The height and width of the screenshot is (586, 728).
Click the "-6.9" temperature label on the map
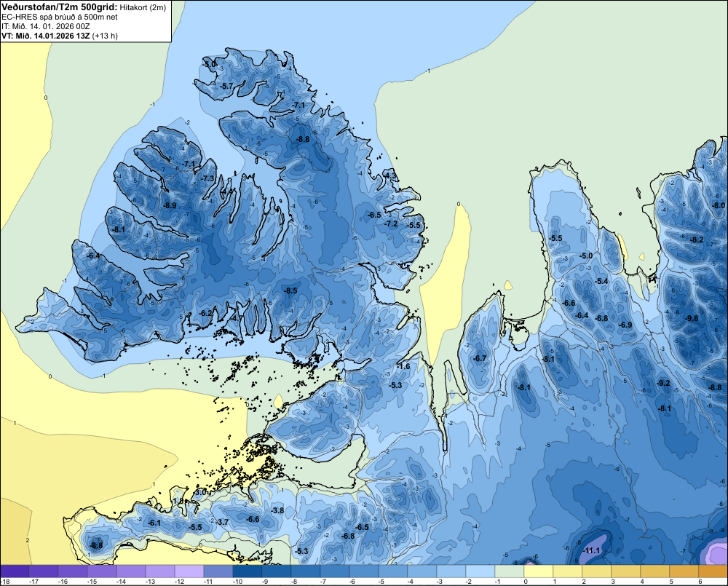click(x=626, y=325)
